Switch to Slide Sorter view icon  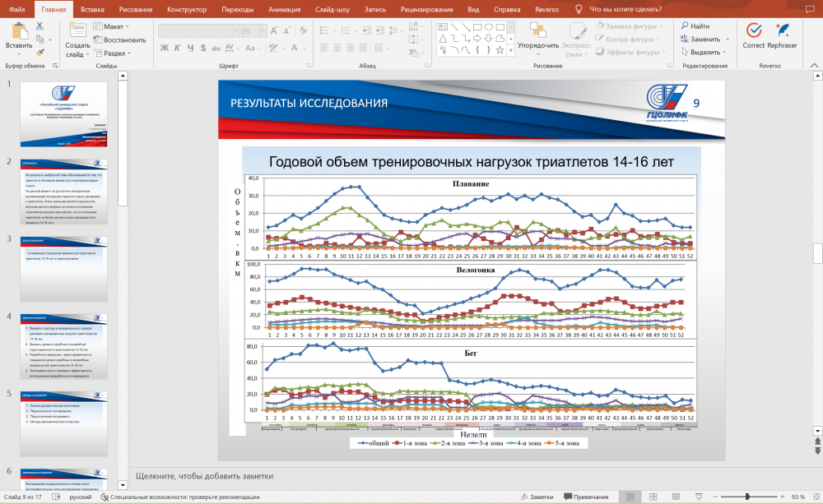pos(652,497)
